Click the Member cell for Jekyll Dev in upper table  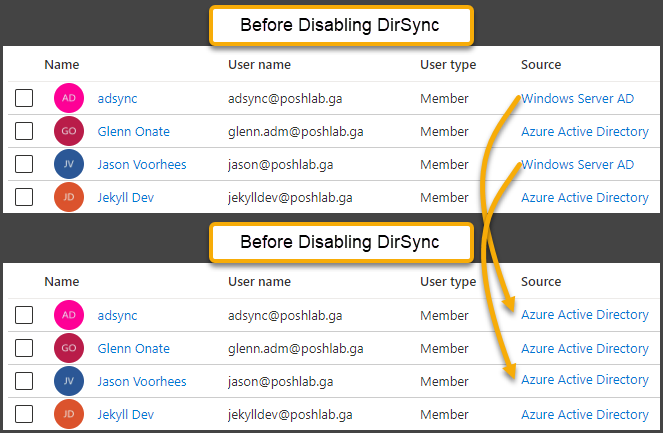tap(444, 197)
